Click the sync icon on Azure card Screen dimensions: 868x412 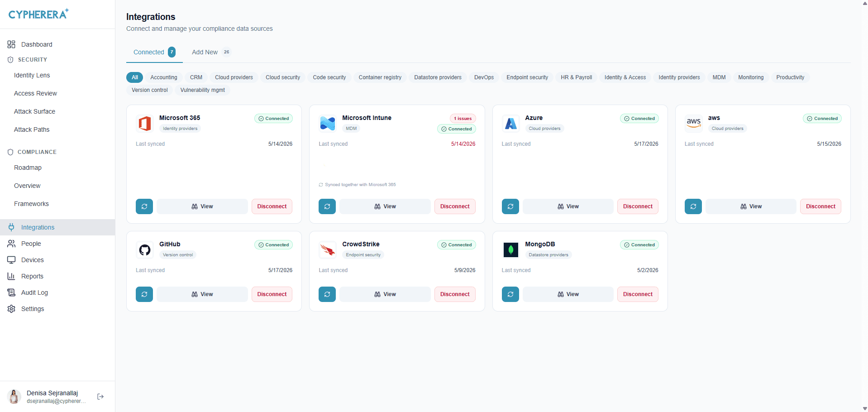(x=510, y=206)
